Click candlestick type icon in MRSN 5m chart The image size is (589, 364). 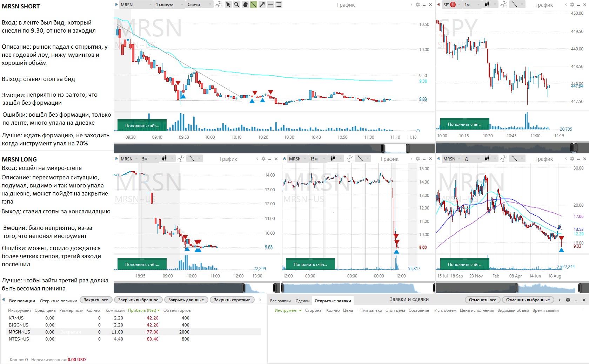click(164, 159)
